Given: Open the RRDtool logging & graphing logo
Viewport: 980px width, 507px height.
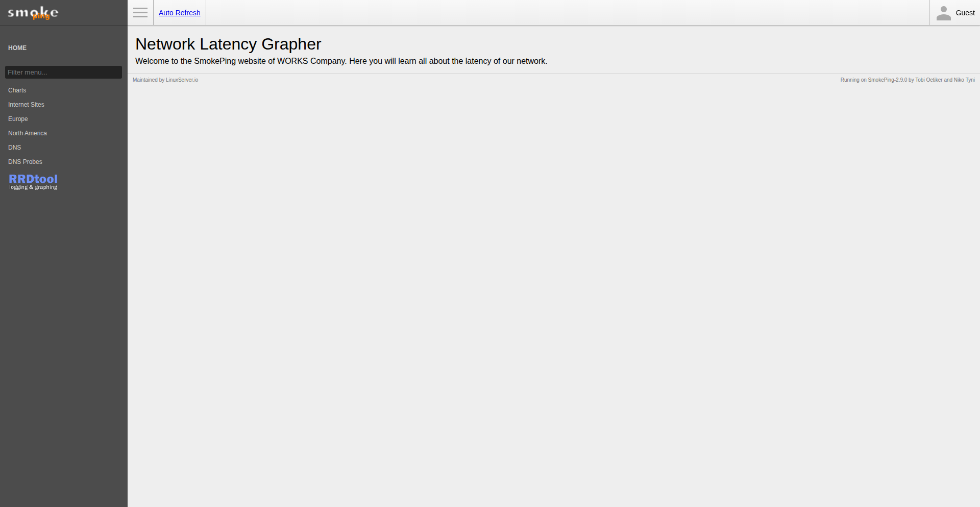Looking at the screenshot, I should (x=33, y=182).
